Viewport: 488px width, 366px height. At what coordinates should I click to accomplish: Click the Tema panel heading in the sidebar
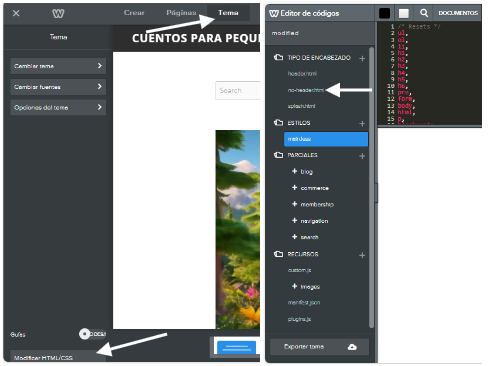[x=58, y=37]
